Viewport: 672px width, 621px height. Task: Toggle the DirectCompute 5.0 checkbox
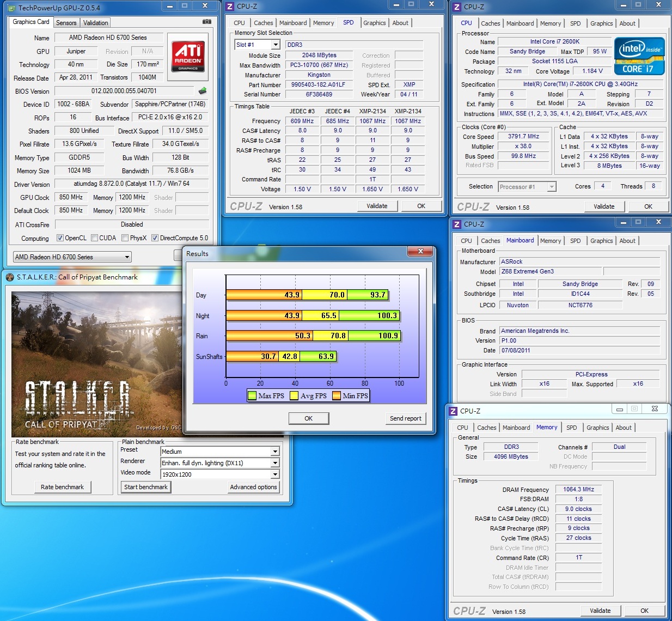point(155,238)
